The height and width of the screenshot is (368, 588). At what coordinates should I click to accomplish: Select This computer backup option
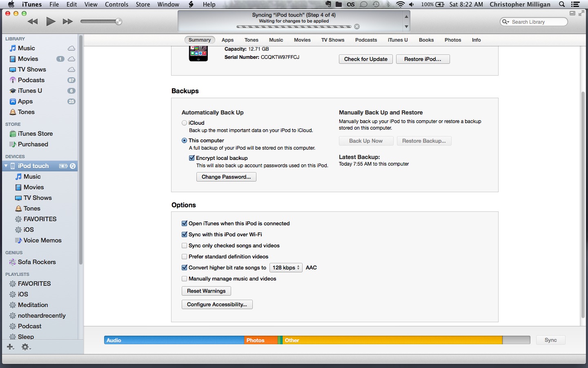(184, 140)
